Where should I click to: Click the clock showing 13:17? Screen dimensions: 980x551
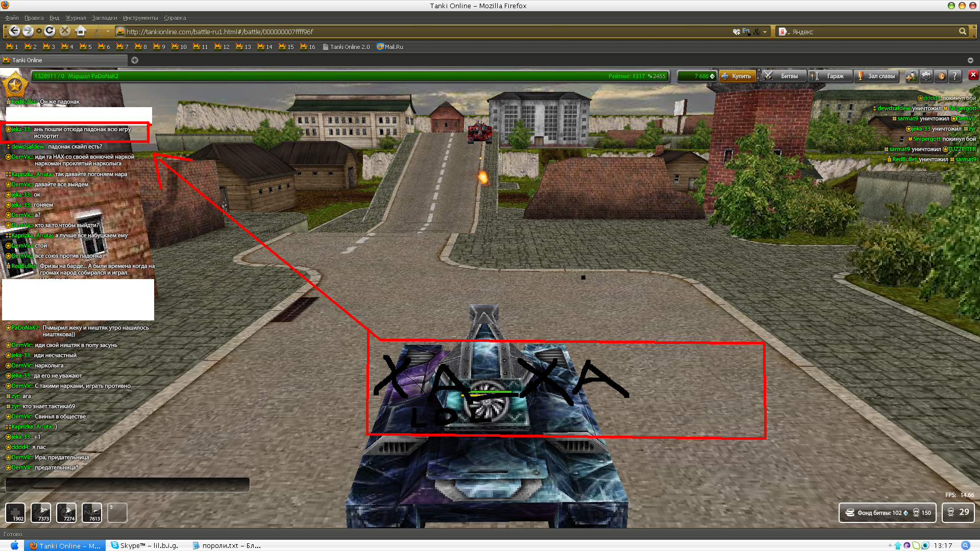pyautogui.click(x=943, y=545)
